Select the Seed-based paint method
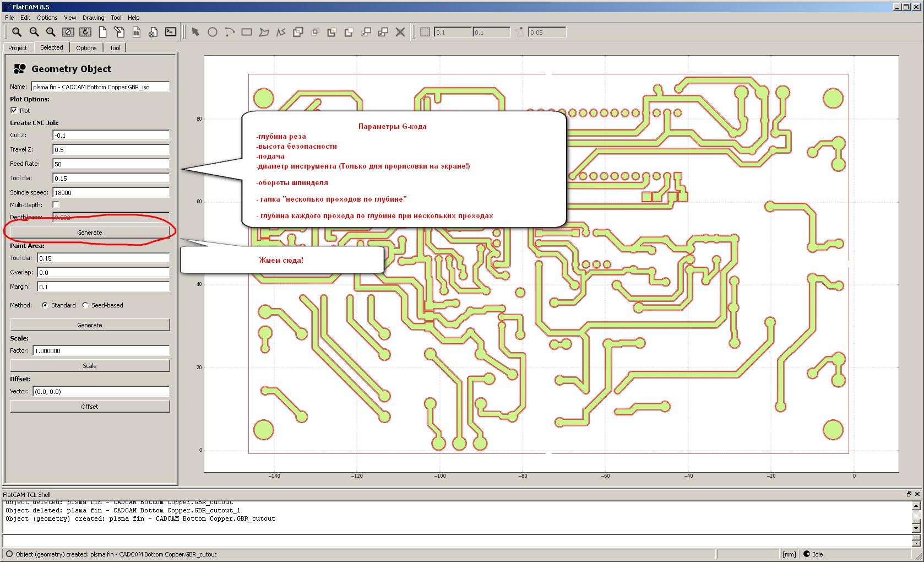This screenshot has width=924, height=562. (85, 305)
